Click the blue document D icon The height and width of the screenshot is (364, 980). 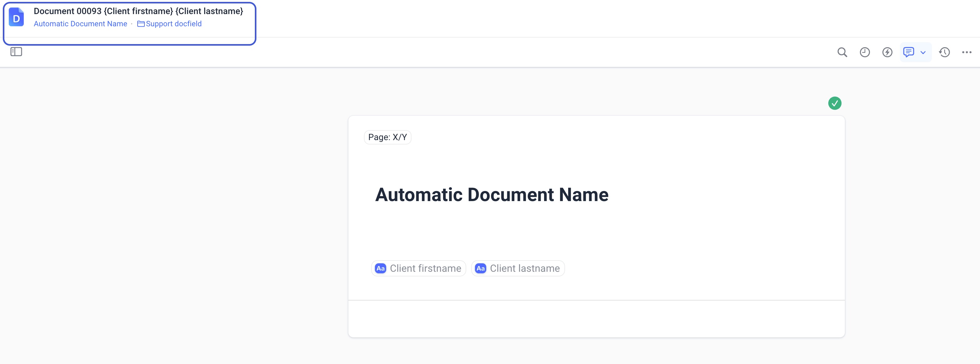point(16,18)
